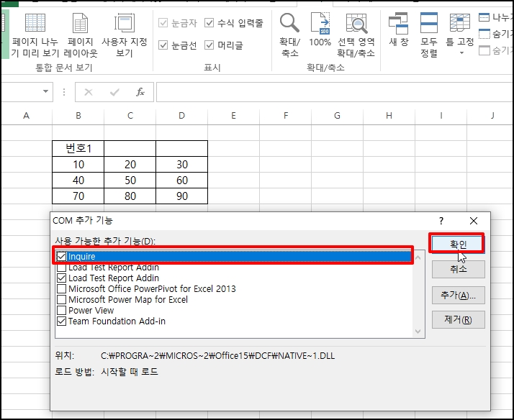Click the confirm checkmark in formula bar
The width and height of the screenshot is (514, 420).
[114, 92]
